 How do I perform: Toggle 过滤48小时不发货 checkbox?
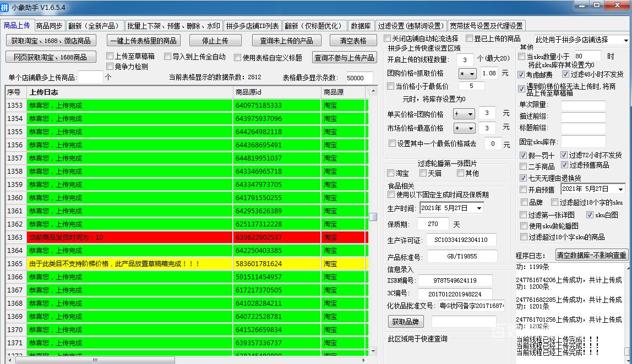click(565, 74)
